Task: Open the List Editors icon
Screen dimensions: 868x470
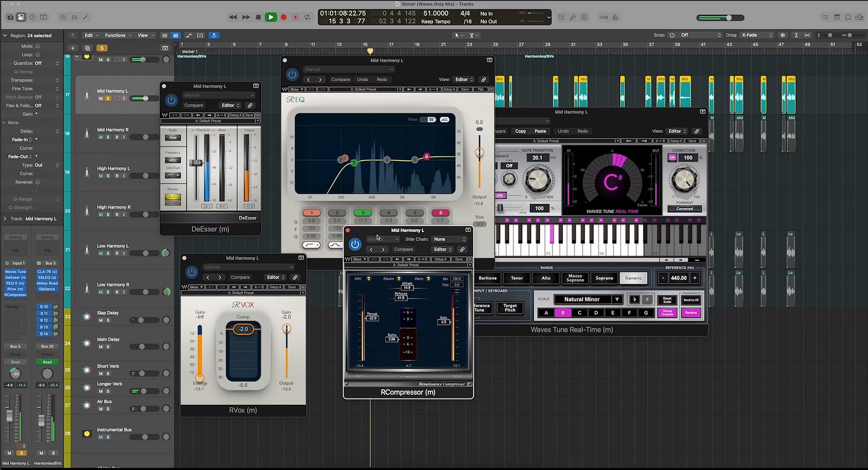Action: point(825,17)
